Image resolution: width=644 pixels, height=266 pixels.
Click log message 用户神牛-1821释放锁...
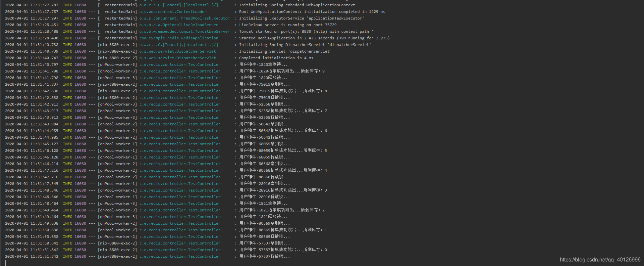(x=263, y=217)
